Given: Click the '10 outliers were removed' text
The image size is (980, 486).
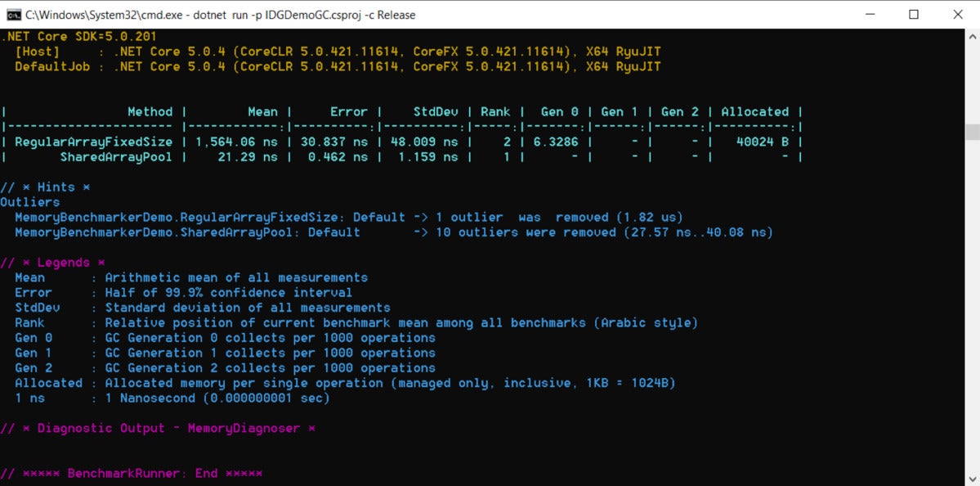Looking at the screenshot, I should pyautogui.click(x=525, y=232).
